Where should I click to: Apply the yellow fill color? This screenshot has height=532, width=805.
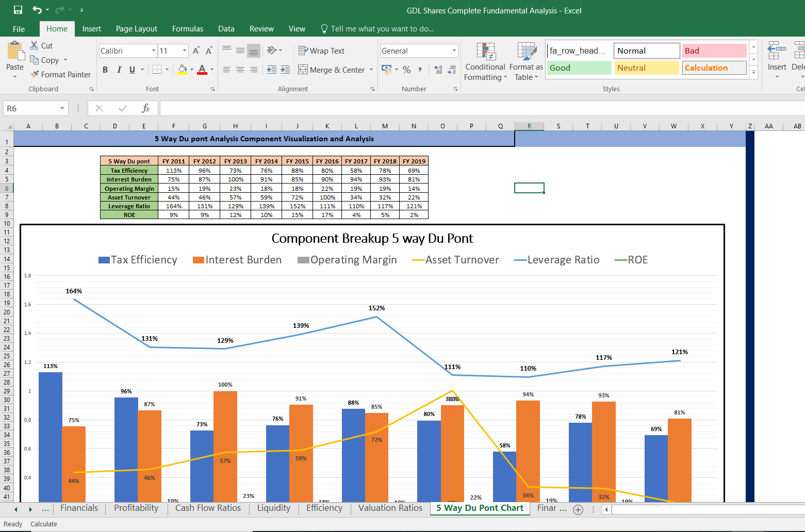pyautogui.click(x=182, y=69)
